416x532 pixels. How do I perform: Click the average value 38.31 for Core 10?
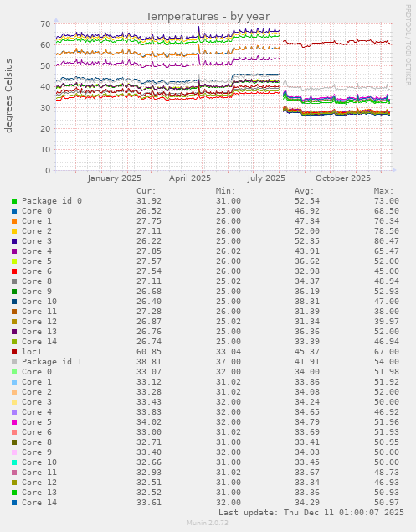pos(307,302)
